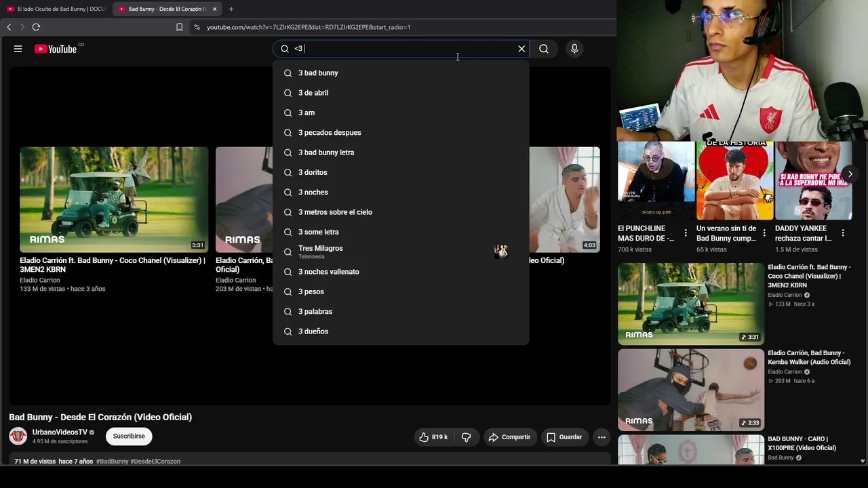Go to YouTube home via logo

[x=56, y=49]
